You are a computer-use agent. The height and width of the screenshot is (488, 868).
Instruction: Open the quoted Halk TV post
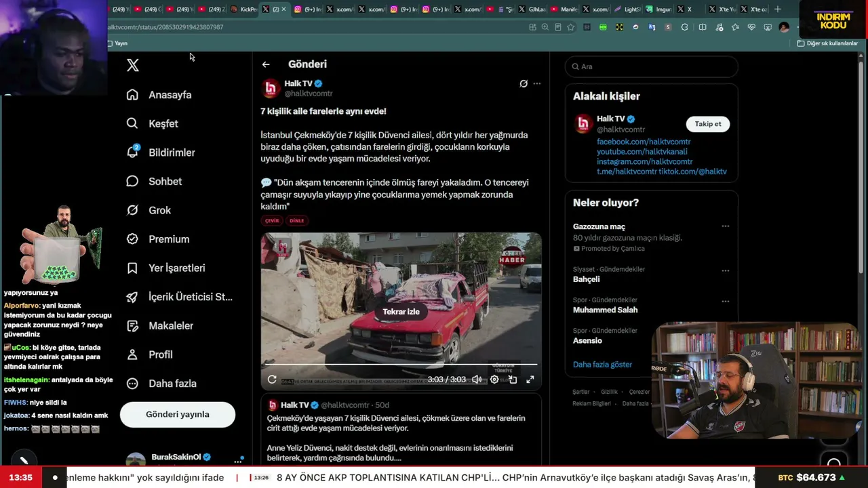tap(401, 428)
